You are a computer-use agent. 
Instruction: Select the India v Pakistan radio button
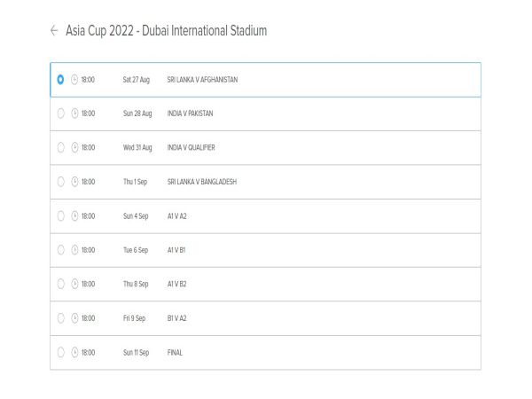(x=60, y=113)
